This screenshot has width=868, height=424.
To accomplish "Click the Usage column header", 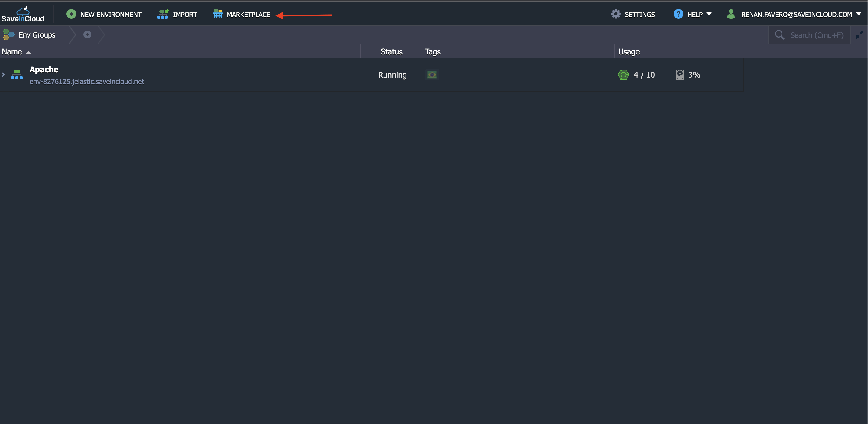I will click(x=679, y=52).
